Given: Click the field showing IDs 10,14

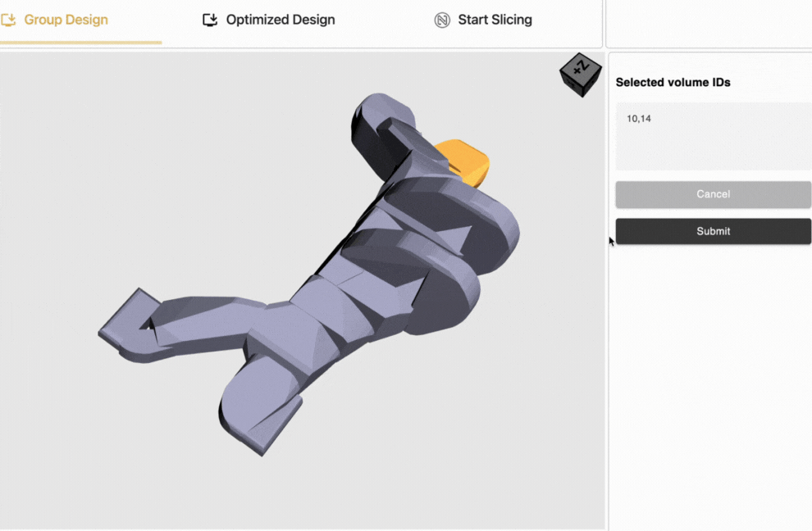Looking at the screenshot, I should pyautogui.click(x=713, y=135).
